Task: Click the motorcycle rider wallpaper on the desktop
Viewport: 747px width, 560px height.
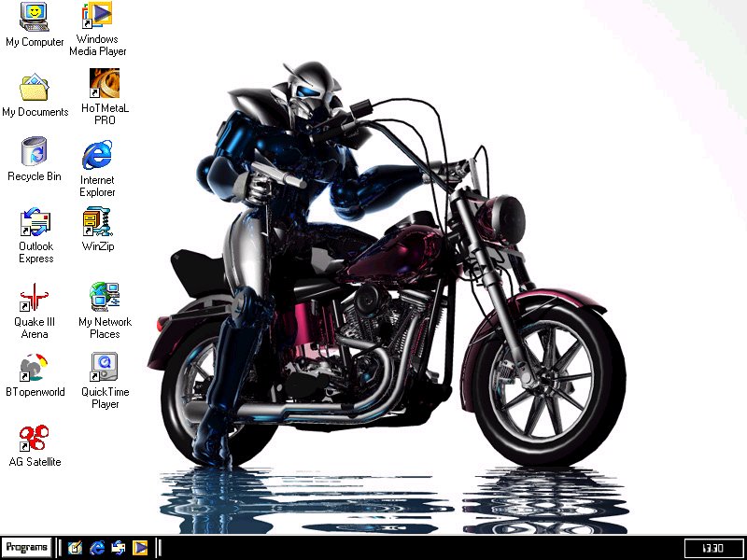Action: click(392, 280)
